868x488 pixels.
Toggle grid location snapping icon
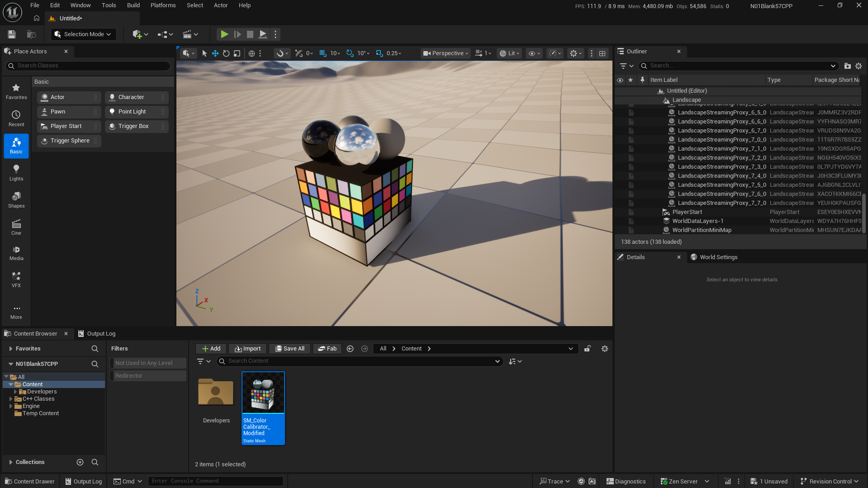tap(323, 53)
